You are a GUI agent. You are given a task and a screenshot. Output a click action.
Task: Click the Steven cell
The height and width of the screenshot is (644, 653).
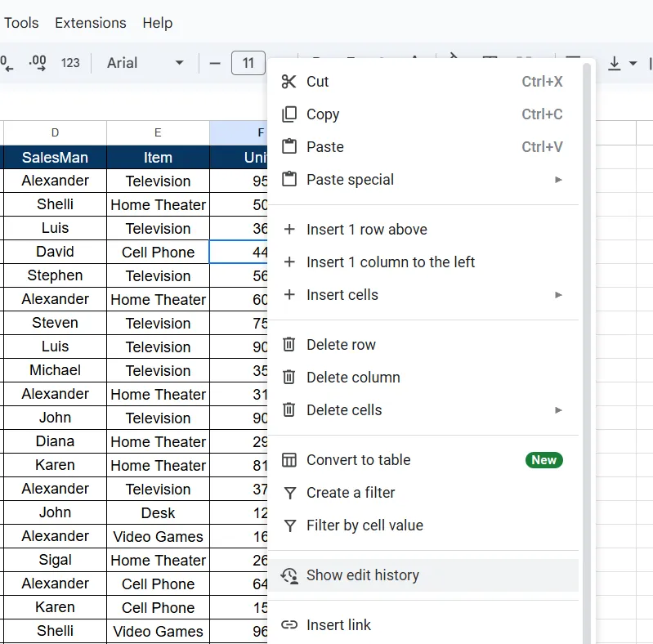point(55,323)
